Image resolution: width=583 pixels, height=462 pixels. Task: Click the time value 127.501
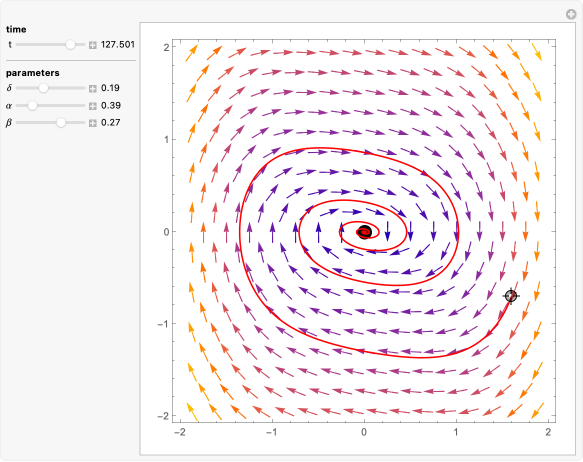(117, 45)
